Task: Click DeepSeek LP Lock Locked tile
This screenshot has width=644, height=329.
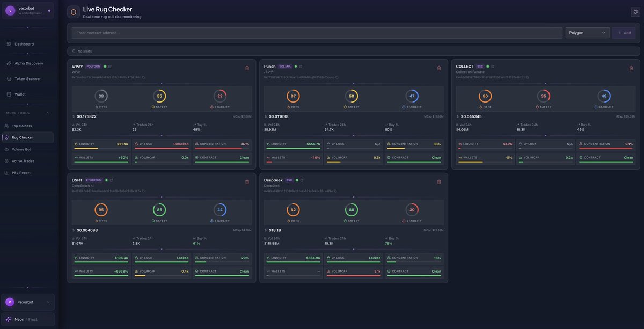Action: (x=354, y=259)
